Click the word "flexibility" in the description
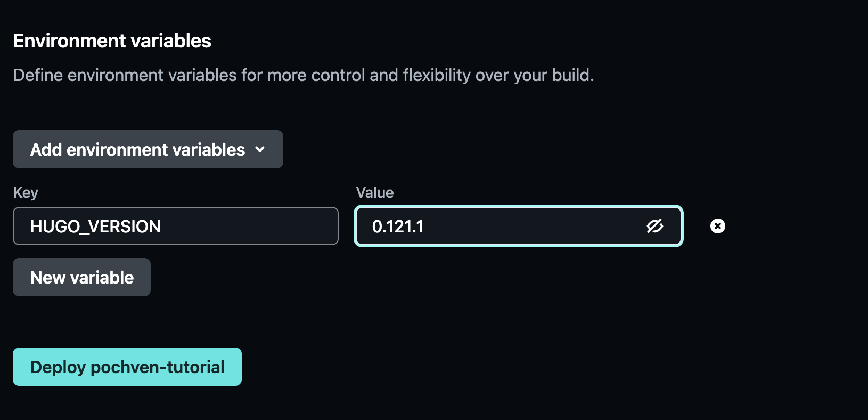 pyautogui.click(x=437, y=75)
